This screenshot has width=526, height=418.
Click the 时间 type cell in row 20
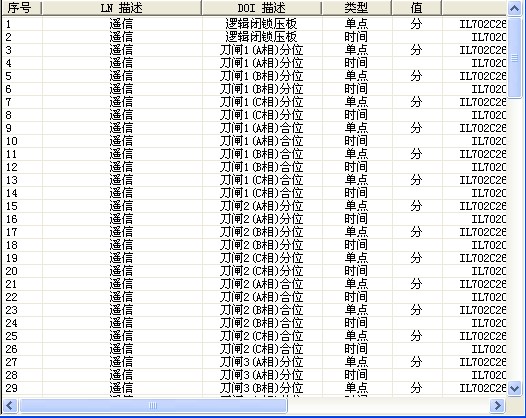point(357,271)
